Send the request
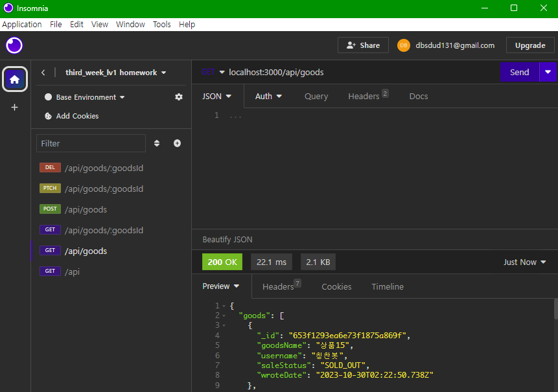The width and height of the screenshot is (558, 392). pyautogui.click(x=520, y=72)
